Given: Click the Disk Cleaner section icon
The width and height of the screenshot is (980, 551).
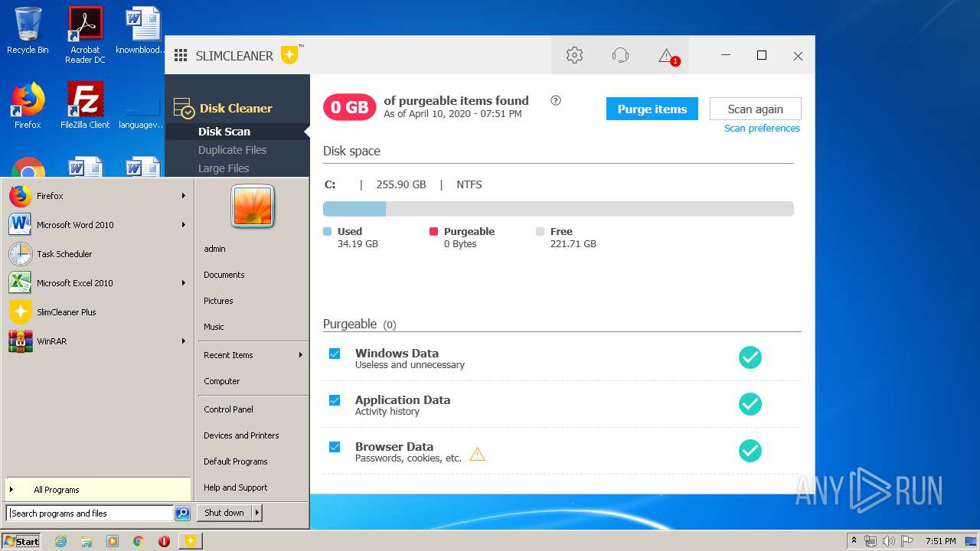Looking at the screenshot, I should (184, 109).
